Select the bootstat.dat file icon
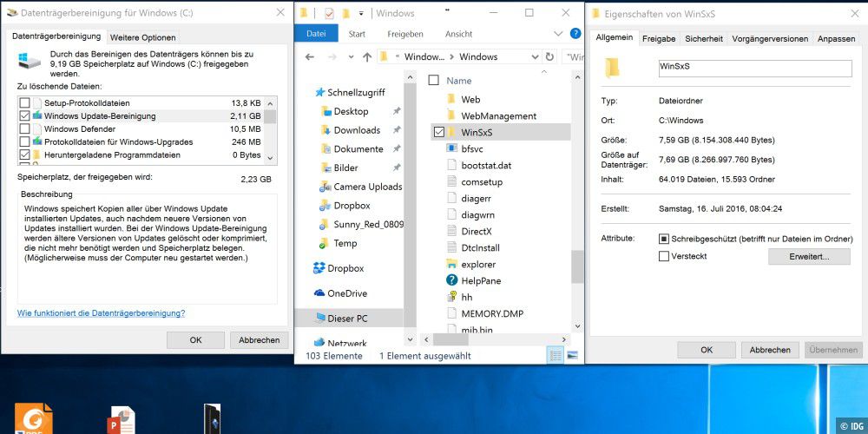 451,165
